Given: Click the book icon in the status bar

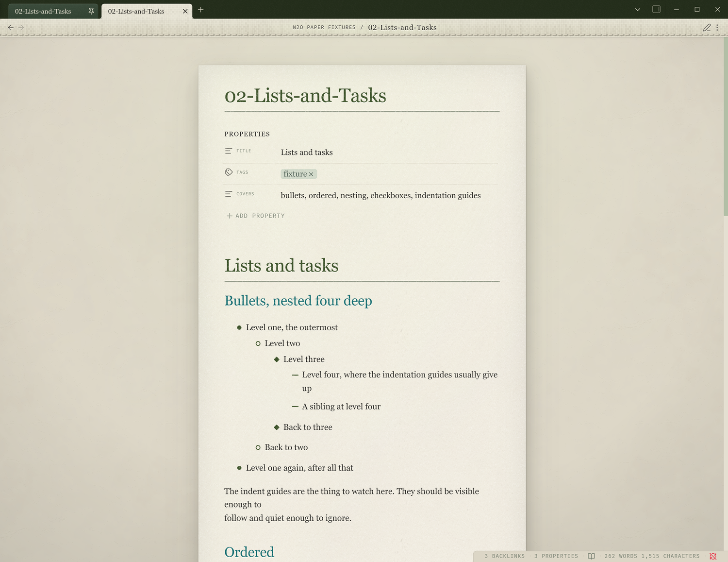Looking at the screenshot, I should click(591, 556).
